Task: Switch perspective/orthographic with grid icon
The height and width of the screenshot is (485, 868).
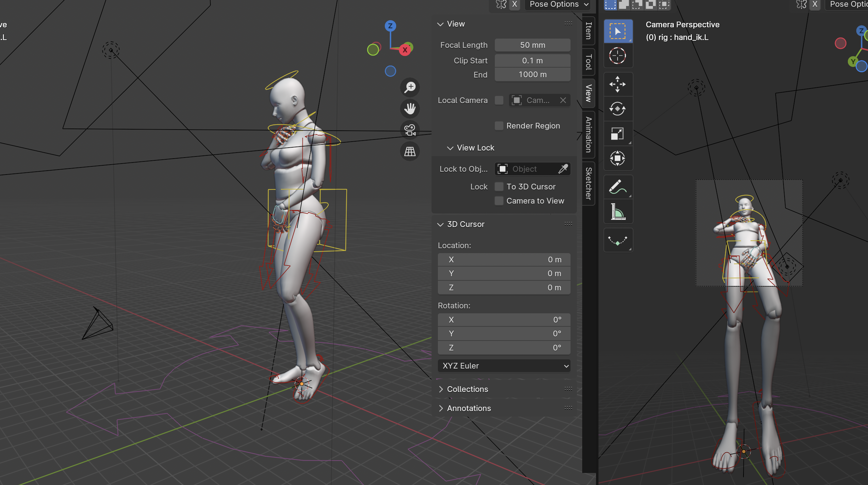Action: pyautogui.click(x=410, y=152)
